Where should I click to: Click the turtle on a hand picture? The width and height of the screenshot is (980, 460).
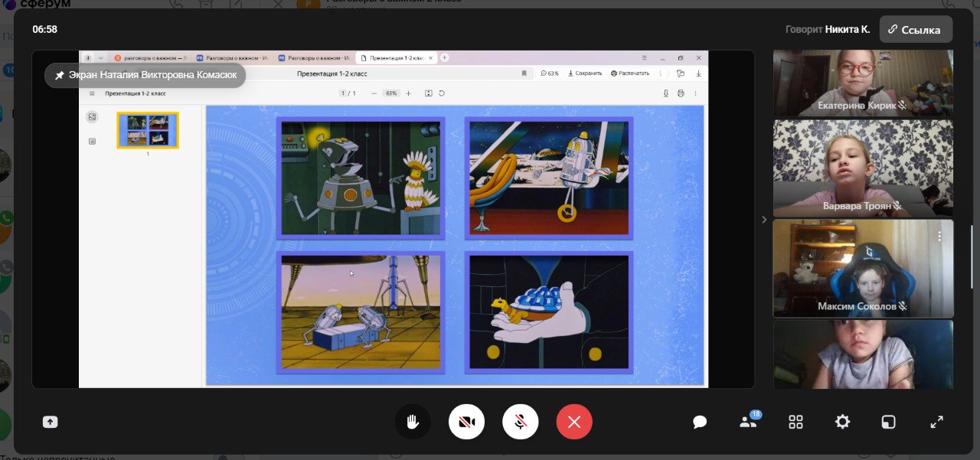point(549,312)
